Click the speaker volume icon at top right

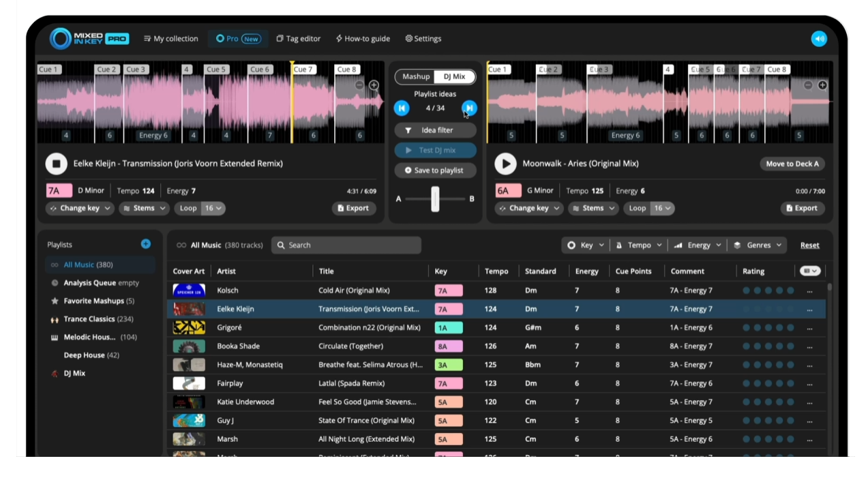click(x=819, y=39)
